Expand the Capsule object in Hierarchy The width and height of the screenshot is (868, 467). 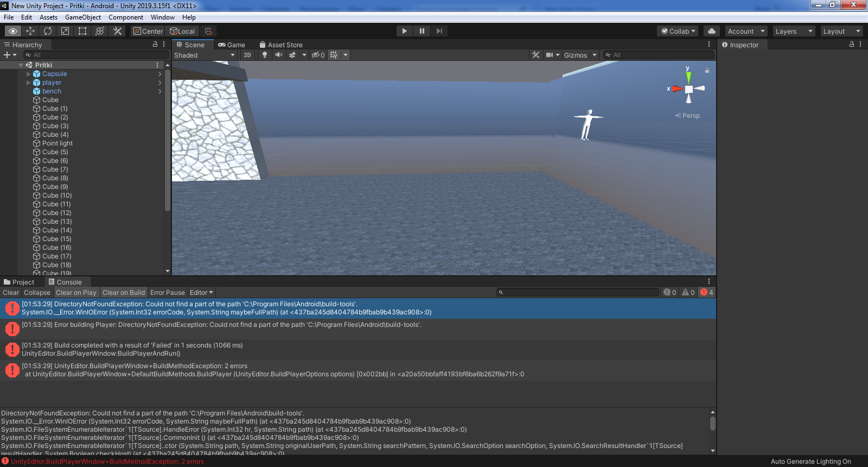[29, 74]
